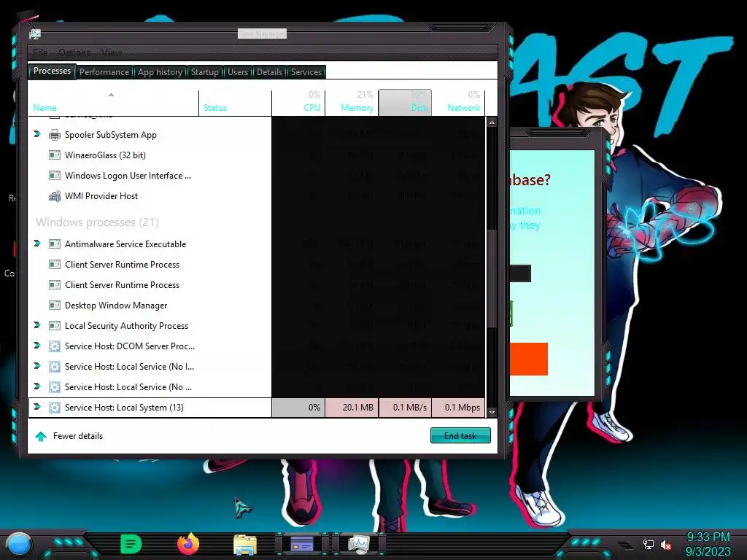Viewport: 747px width, 560px height.
Task: Launch Firefox from the taskbar
Action: click(188, 544)
